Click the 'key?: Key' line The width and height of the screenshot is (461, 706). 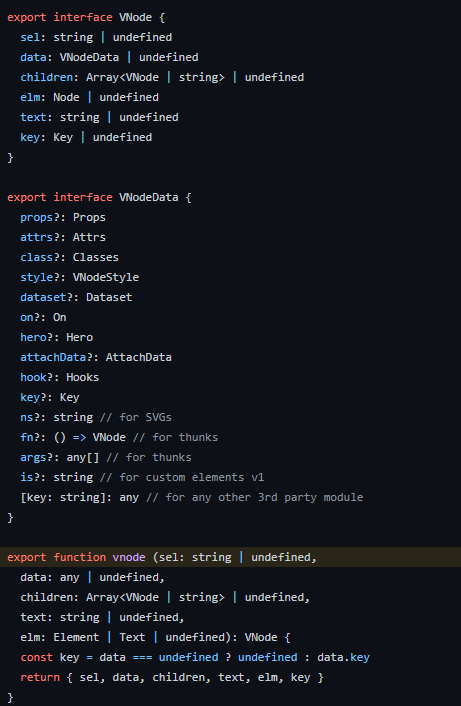click(50, 398)
